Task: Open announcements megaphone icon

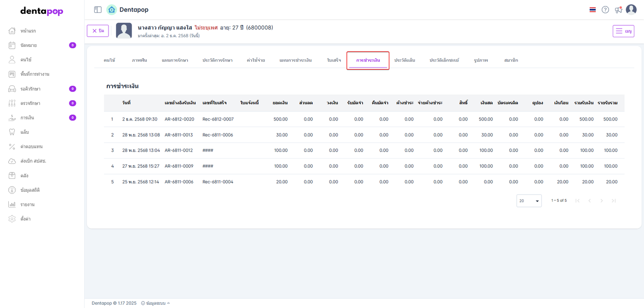Action: (618, 10)
